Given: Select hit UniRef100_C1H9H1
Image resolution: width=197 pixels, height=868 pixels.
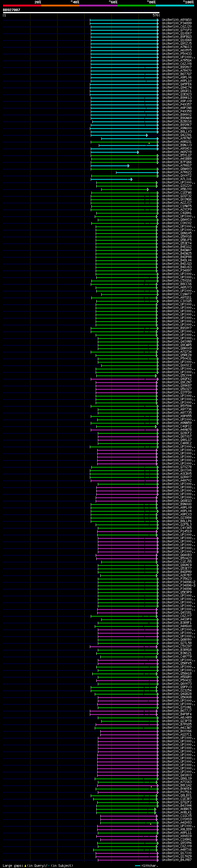Looking at the screenshot, I should click(x=176, y=840).
